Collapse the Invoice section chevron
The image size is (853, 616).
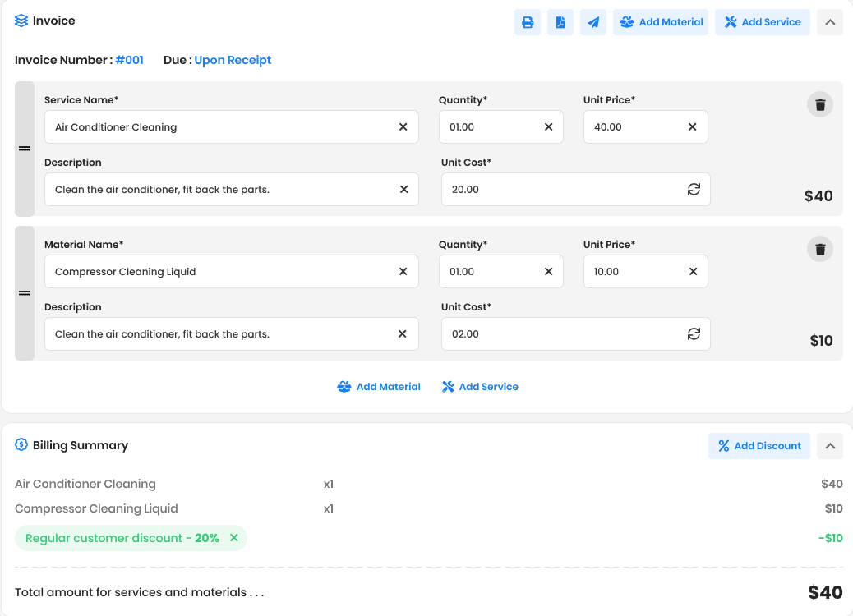point(830,22)
